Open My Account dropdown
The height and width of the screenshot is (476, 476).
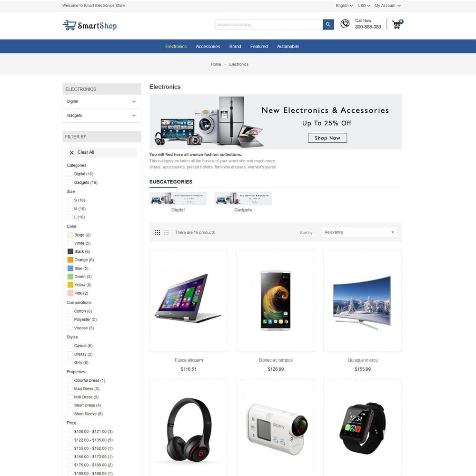[387, 5]
